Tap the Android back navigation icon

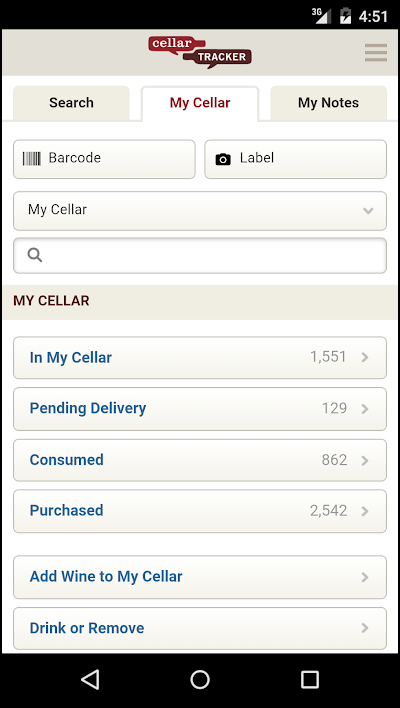click(x=90, y=679)
